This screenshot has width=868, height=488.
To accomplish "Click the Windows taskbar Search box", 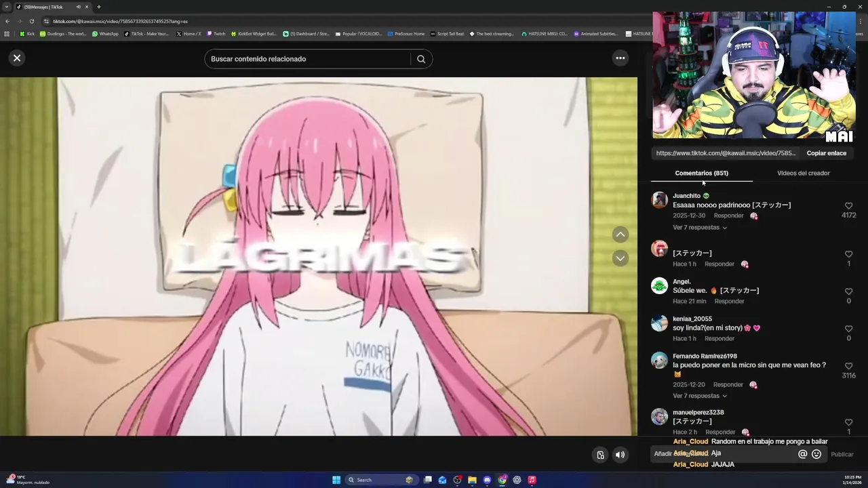I will coord(380,480).
